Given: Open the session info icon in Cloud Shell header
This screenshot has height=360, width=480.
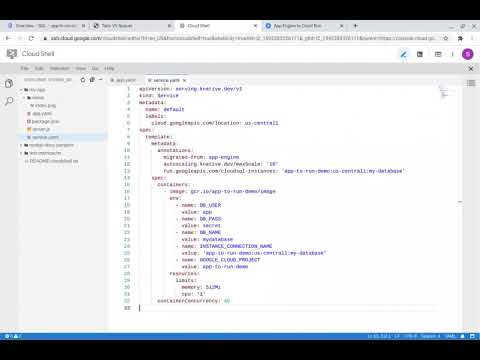Looking at the screenshot, I should (438, 54).
